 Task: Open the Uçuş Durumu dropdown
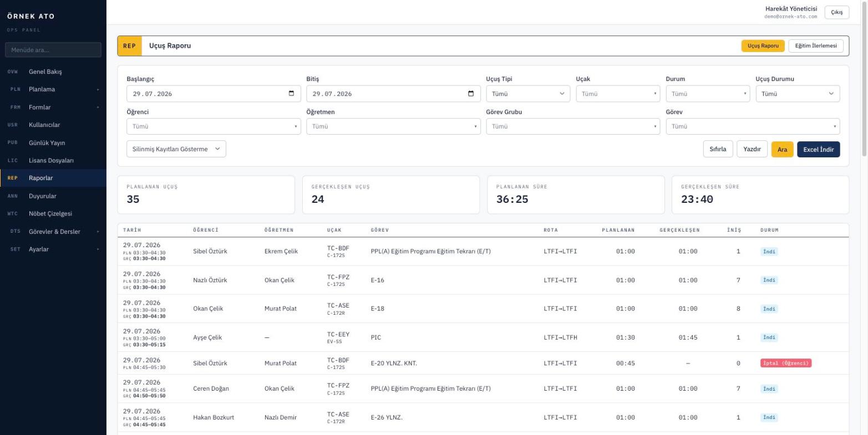click(x=798, y=94)
